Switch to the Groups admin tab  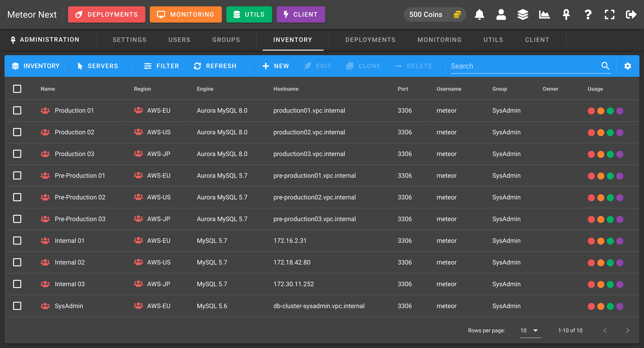coord(226,40)
